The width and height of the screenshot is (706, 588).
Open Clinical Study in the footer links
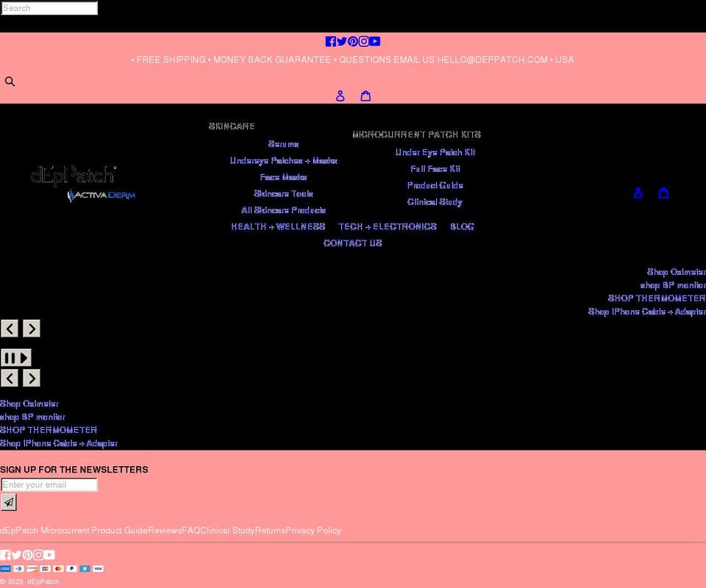[227, 531]
